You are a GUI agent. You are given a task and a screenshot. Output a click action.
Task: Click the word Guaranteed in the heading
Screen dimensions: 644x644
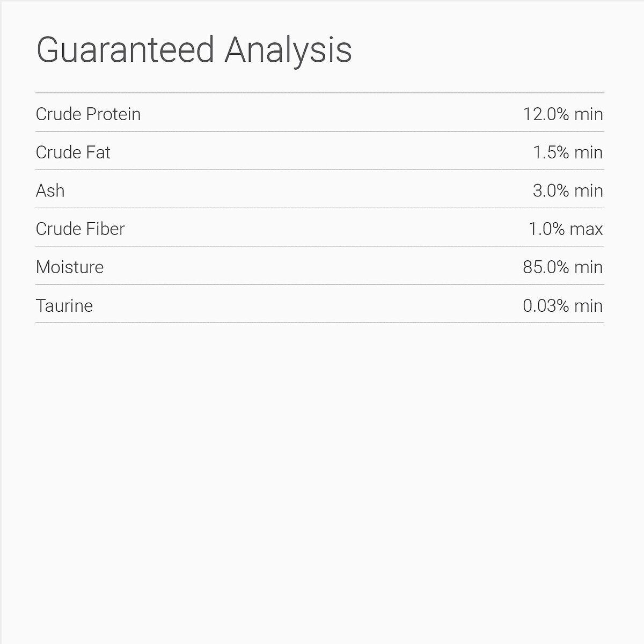[125, 49]
